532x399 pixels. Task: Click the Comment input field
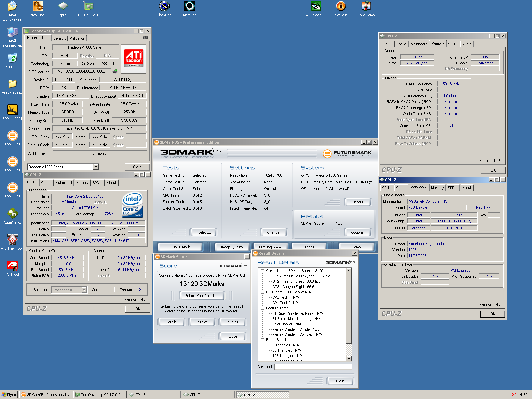tap(313, 367)
